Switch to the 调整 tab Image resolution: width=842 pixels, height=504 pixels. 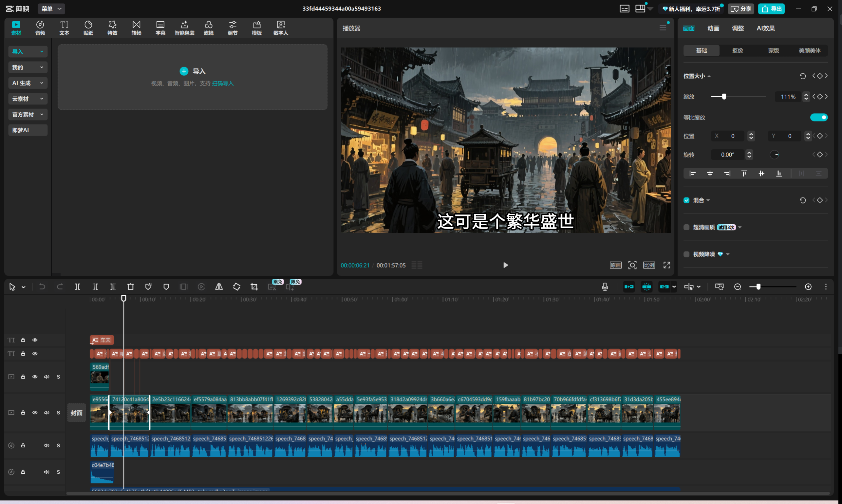click(x=738, y=28)
